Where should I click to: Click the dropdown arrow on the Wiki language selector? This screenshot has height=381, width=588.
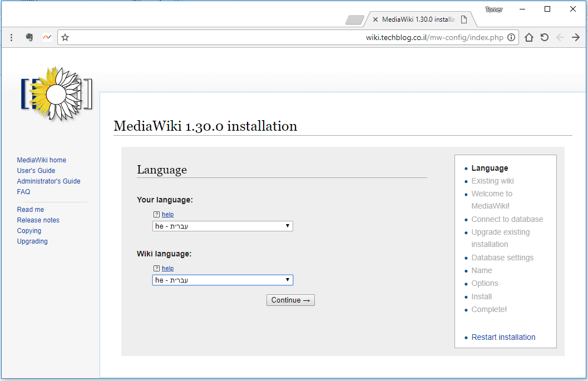coord(288,280)
